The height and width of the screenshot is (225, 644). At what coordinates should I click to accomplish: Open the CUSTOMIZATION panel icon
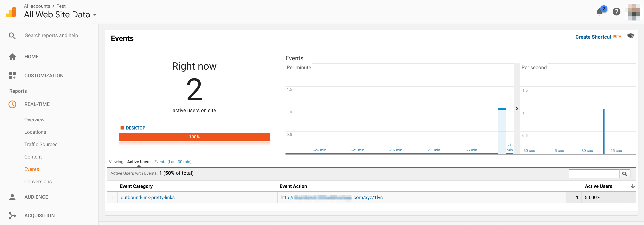pos(12,75)
